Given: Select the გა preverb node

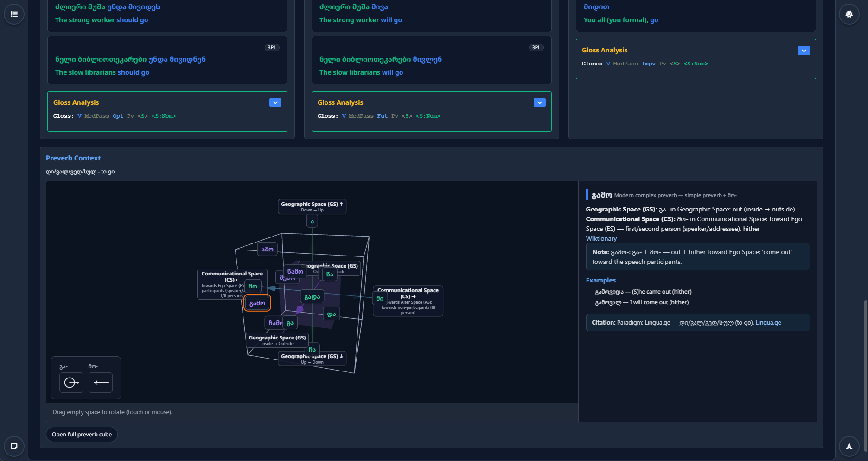Looking at the screenshot, I should 290,323.
